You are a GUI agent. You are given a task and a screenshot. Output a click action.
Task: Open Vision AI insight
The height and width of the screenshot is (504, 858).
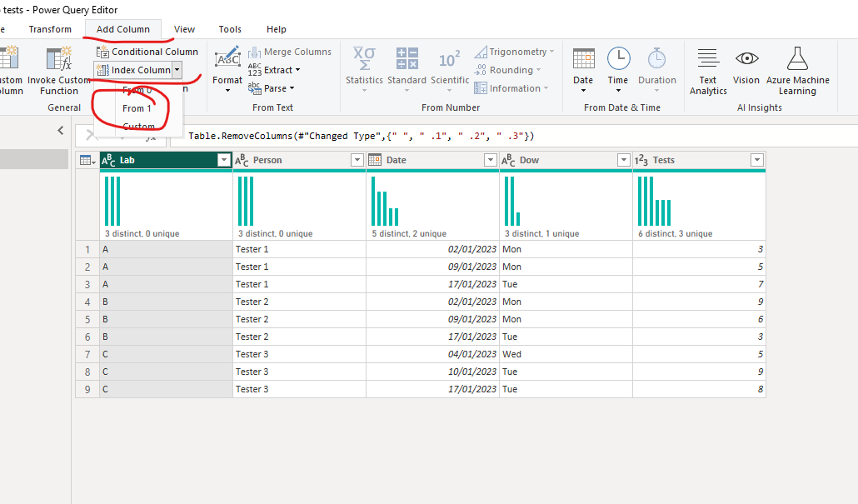click(746, 66)
